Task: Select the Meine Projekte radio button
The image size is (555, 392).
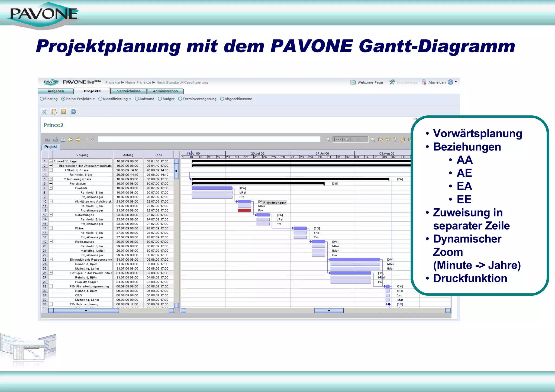Action: point(63,99)
